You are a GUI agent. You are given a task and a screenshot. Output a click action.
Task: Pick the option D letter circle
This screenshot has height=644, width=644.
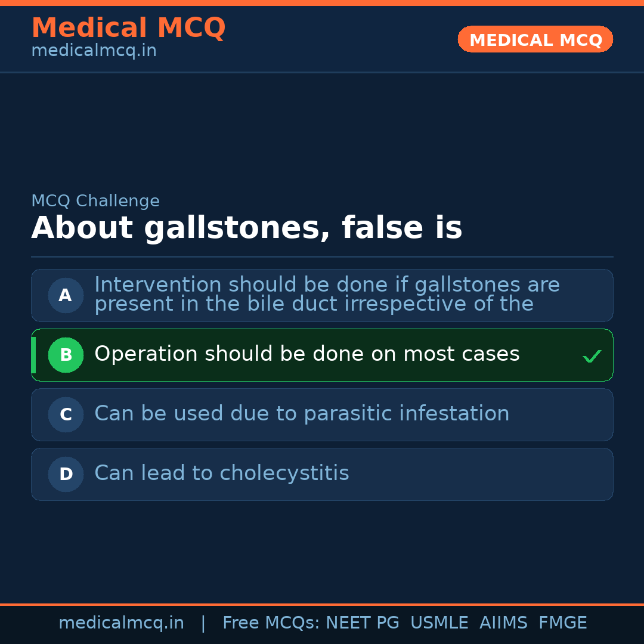click(66, 474)
